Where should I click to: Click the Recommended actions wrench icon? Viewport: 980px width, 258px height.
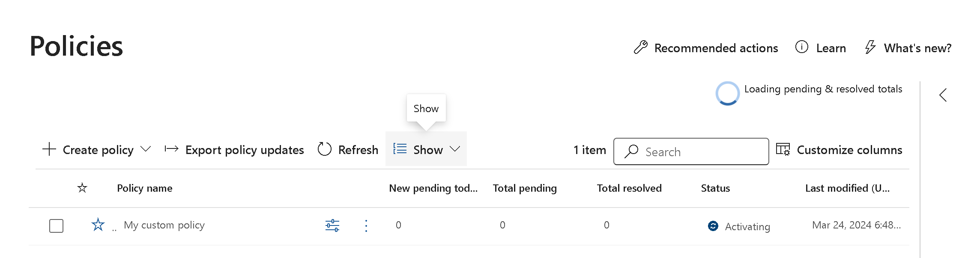tap(640, 47)
